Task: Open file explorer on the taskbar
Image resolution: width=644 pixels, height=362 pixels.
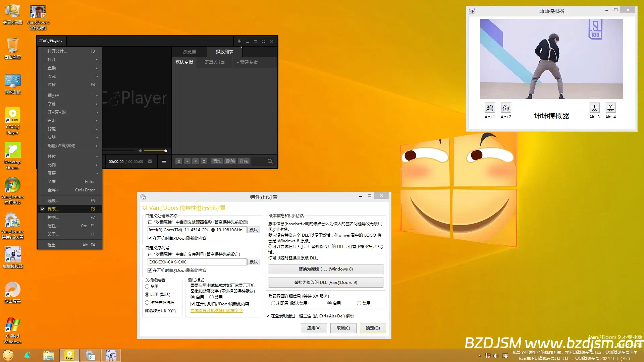Action: click(49, 355)
